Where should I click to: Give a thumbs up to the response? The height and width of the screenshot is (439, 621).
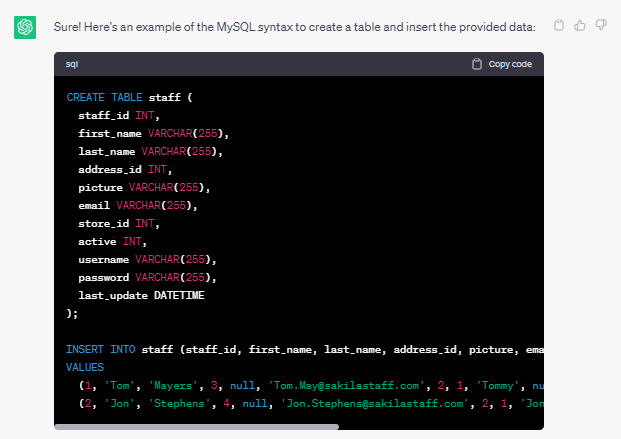coord(580,25)
